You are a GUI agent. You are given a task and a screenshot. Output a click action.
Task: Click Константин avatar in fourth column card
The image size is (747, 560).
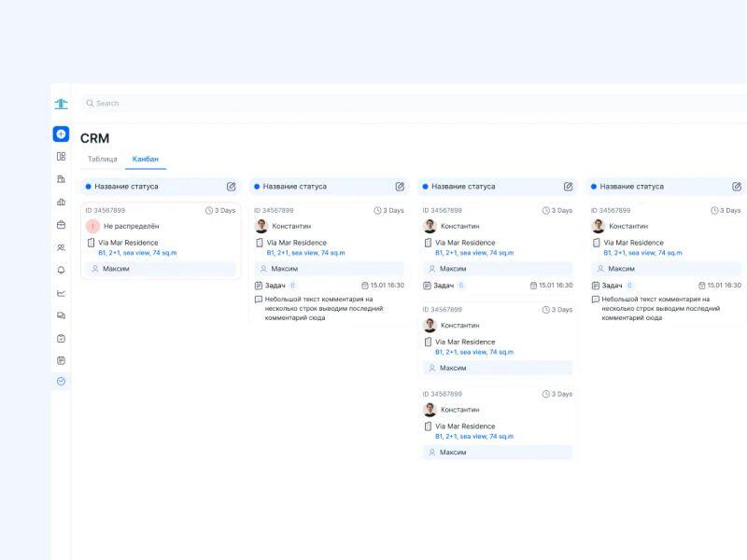coord(599,226)
